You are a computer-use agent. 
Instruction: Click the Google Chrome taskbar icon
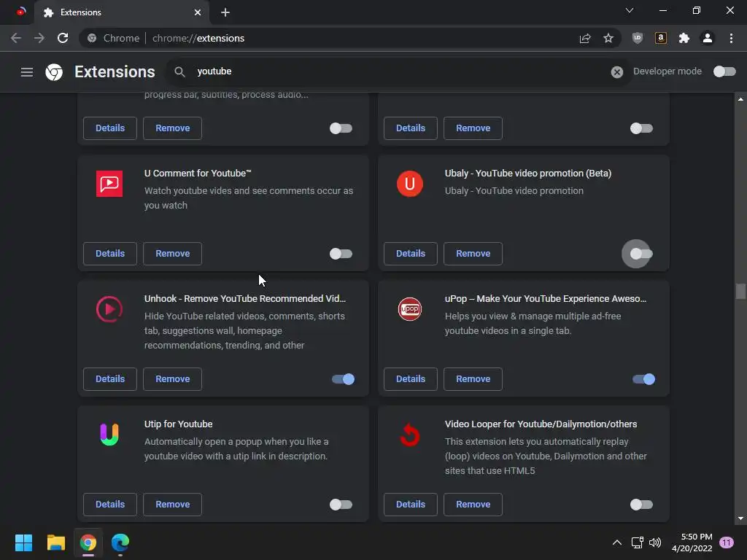point(88,542)
